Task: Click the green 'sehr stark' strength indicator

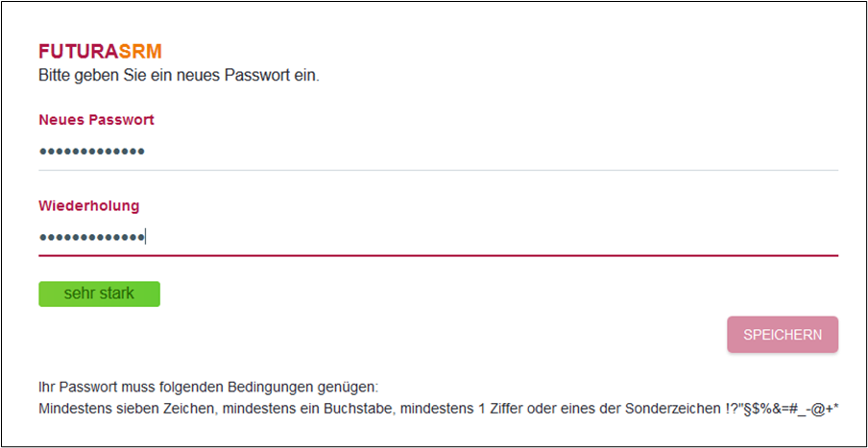Action: point(99,294)
